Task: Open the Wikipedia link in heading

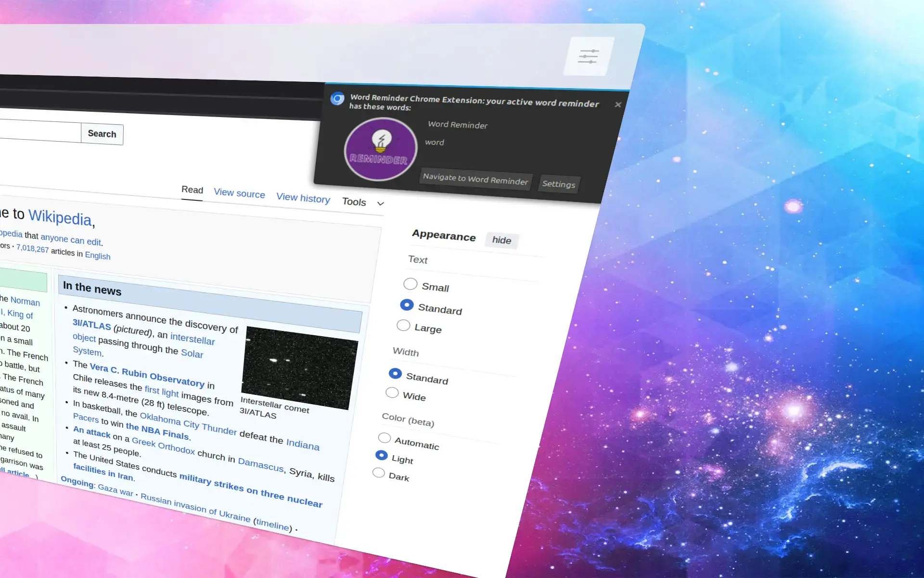Action: [61, 217]
